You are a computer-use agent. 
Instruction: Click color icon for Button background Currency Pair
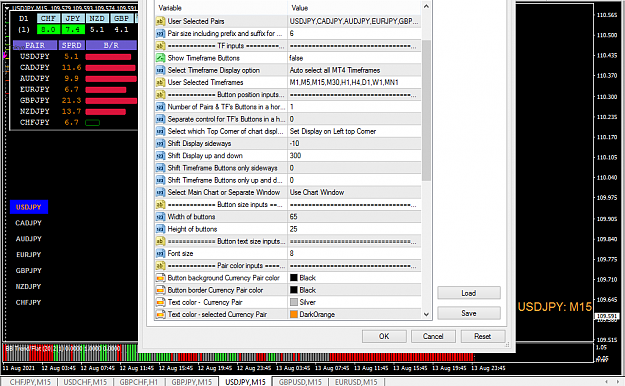pos(160,278)
